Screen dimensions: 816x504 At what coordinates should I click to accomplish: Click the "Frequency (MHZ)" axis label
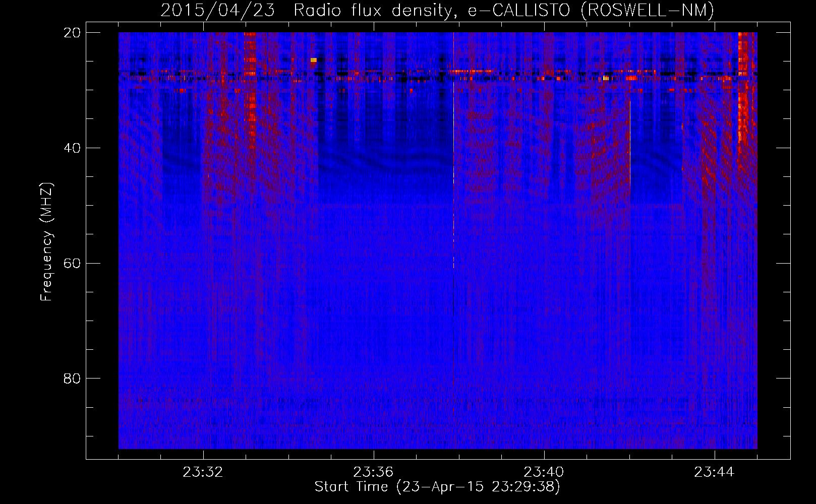46,242
